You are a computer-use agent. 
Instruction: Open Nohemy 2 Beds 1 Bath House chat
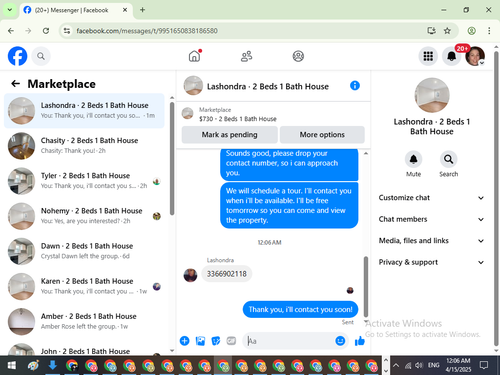[x=84, y=216]
